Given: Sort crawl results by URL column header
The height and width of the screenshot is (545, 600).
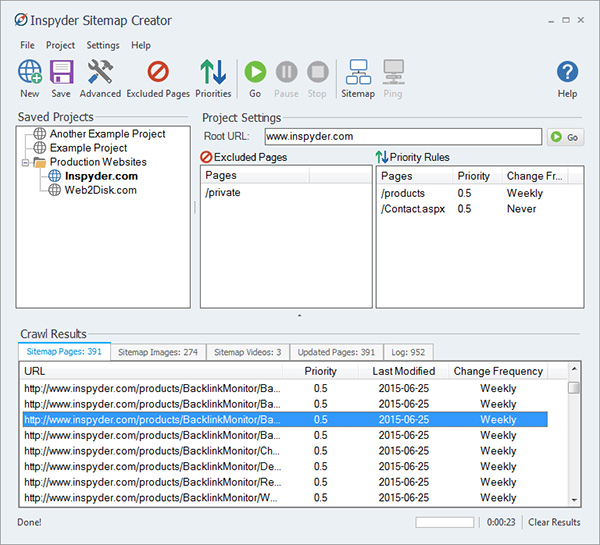Looking at the screenshot, I should point(152,371).
